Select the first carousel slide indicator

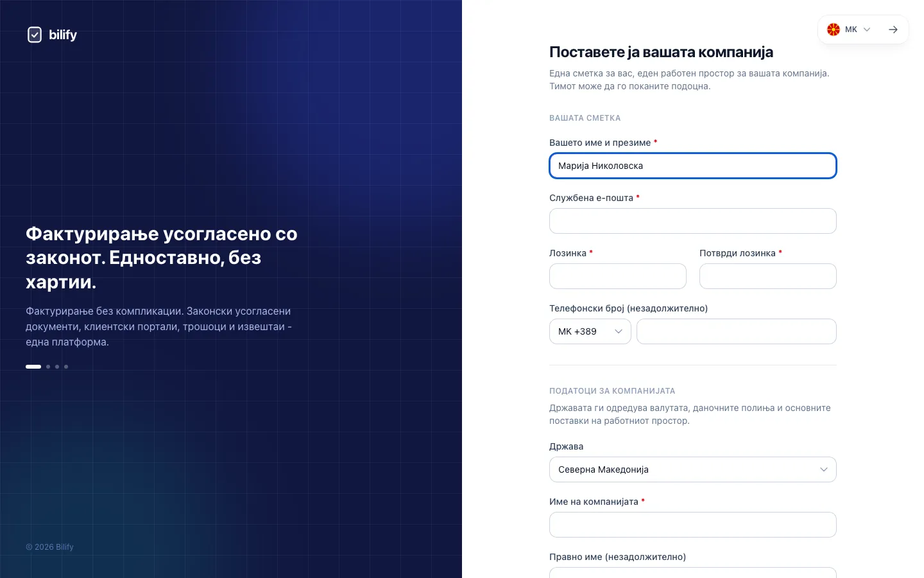point(33,367)
